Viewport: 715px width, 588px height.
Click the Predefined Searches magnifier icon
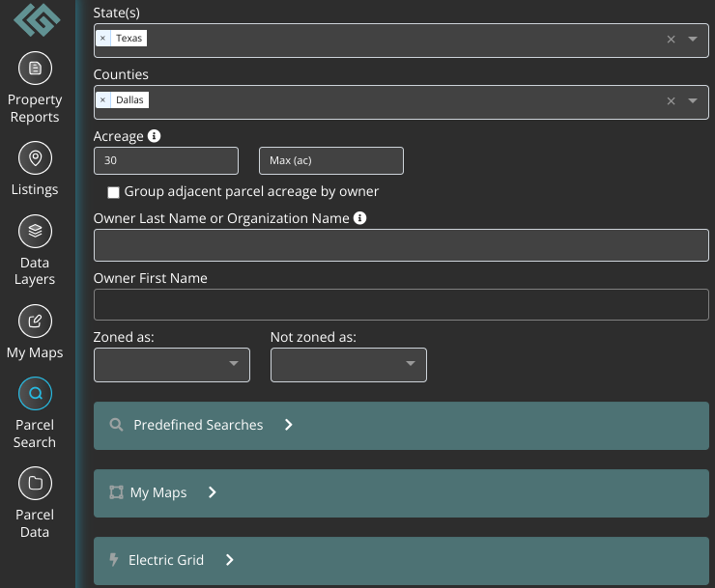116,425
